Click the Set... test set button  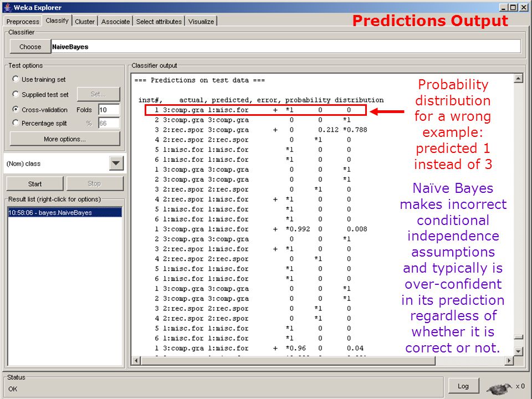point(99,94)
